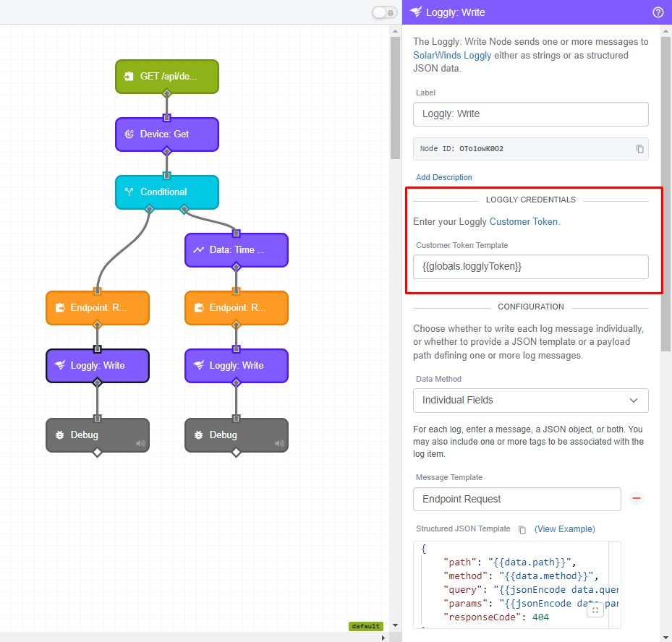The image size is (672, 642).
Task: Open the Data Method dropdown
Action: [x=530, y=400]
